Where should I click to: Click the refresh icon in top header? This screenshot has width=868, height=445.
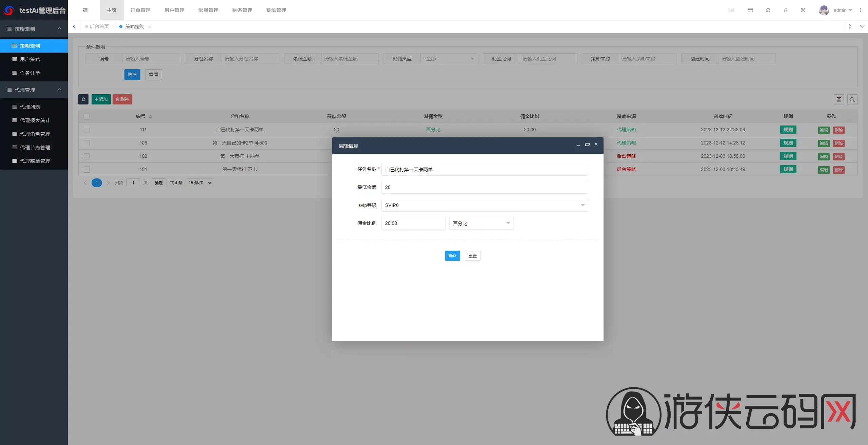coord(768,10)
